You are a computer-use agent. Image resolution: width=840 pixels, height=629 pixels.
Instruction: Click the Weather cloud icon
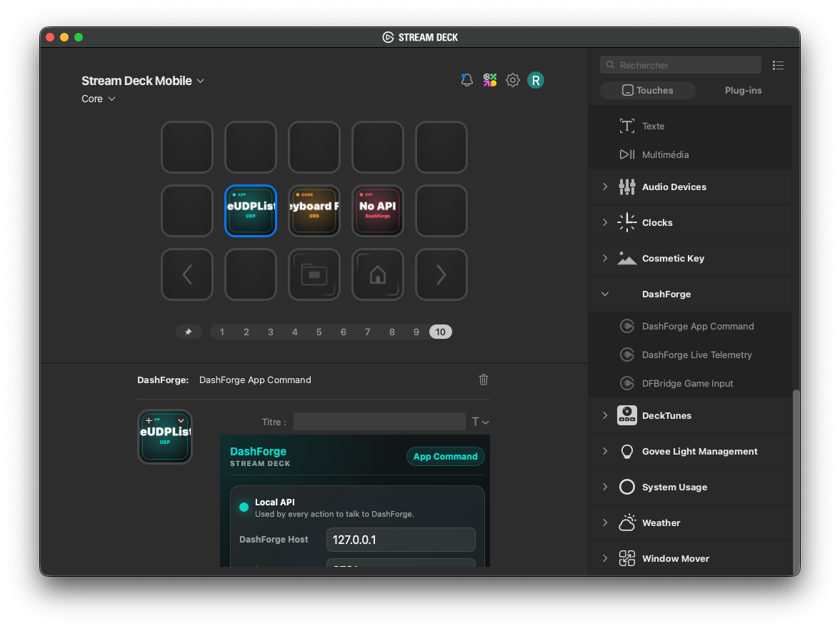tap(627, 522)
